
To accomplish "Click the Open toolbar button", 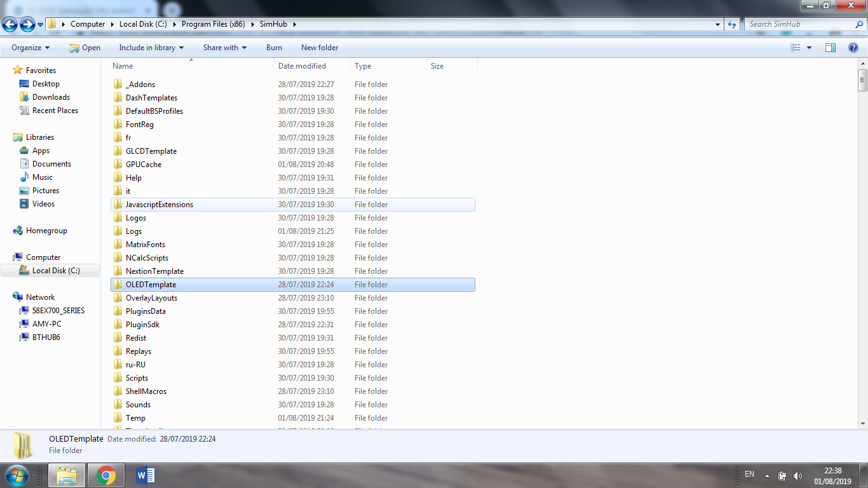I will point(85,48).
